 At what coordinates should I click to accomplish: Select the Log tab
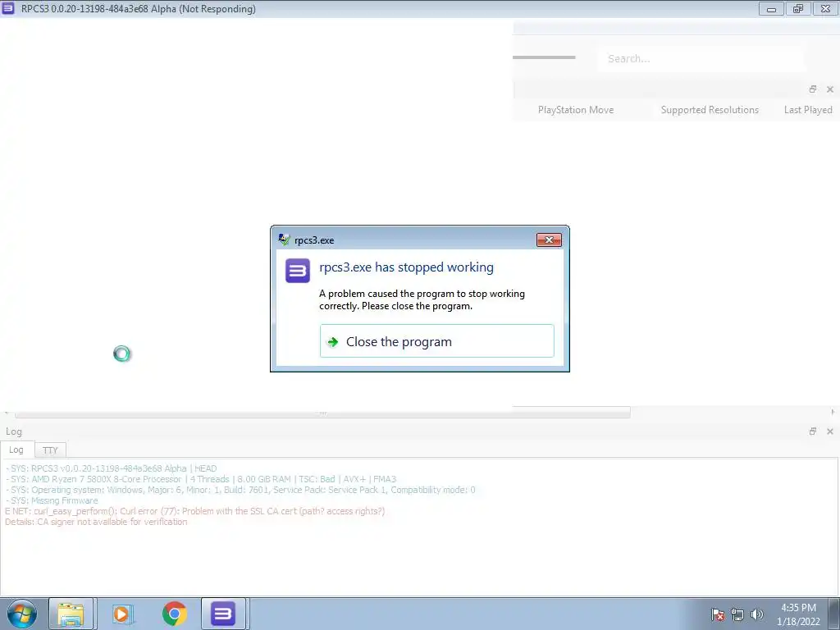[16, 450]
